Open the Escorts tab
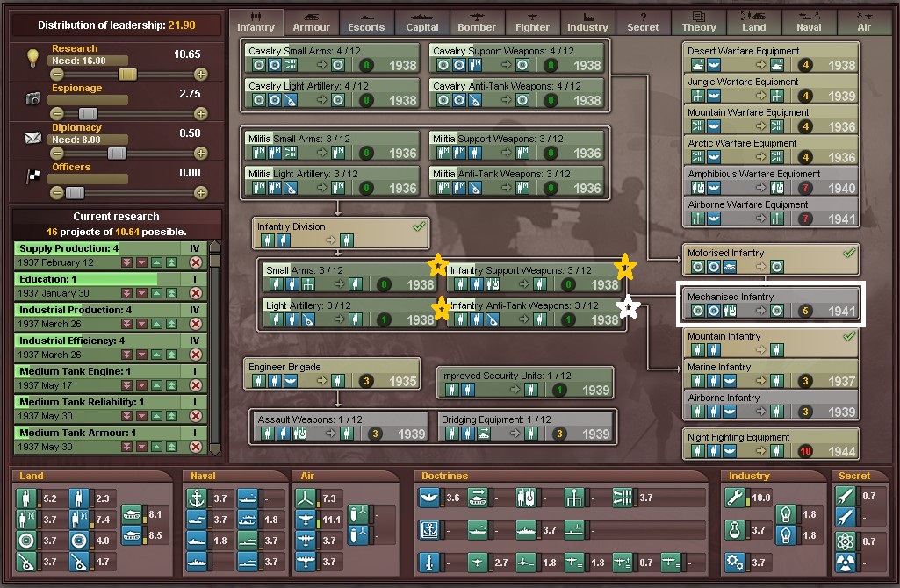The width and height of the screenshot is (900, 588). point(366,22)
